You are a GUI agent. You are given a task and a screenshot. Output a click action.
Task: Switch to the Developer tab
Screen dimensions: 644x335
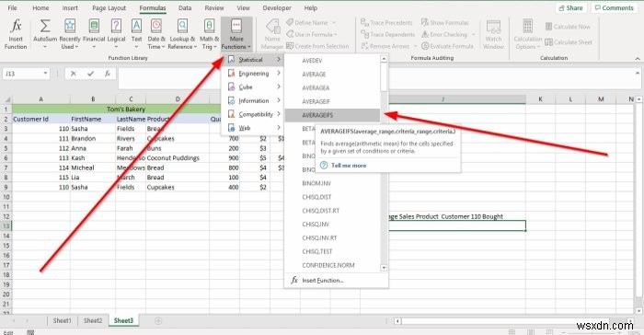coord(277,7)
